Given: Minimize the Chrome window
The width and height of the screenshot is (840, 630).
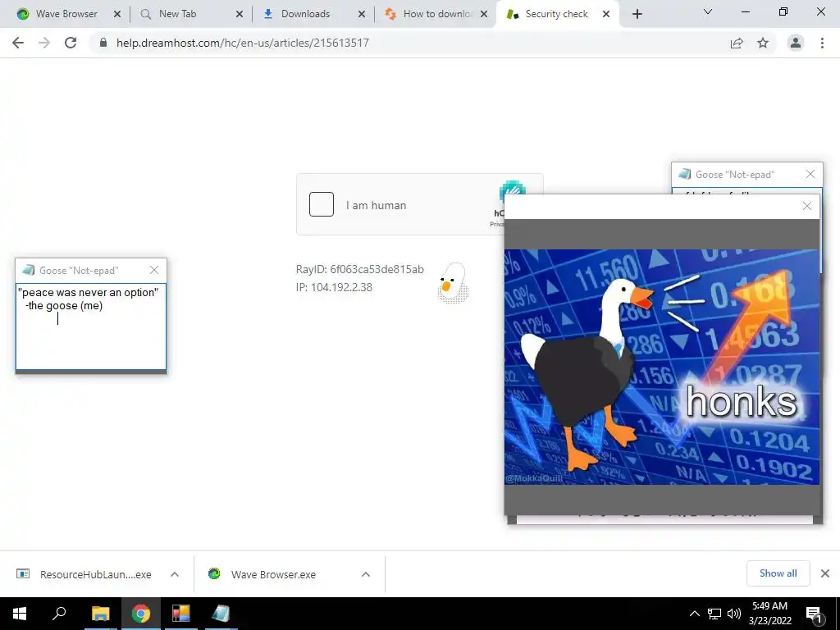Looking at the screenshot, I should coord(745,11).
